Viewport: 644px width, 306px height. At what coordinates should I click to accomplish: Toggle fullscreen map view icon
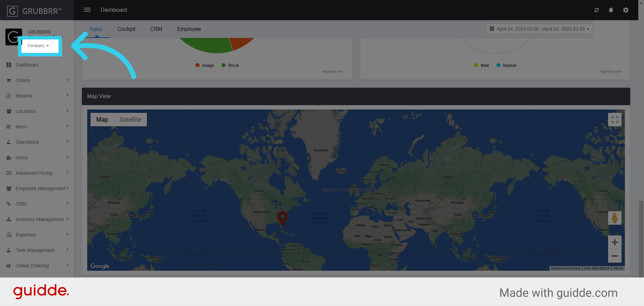(x=614, y=120)
